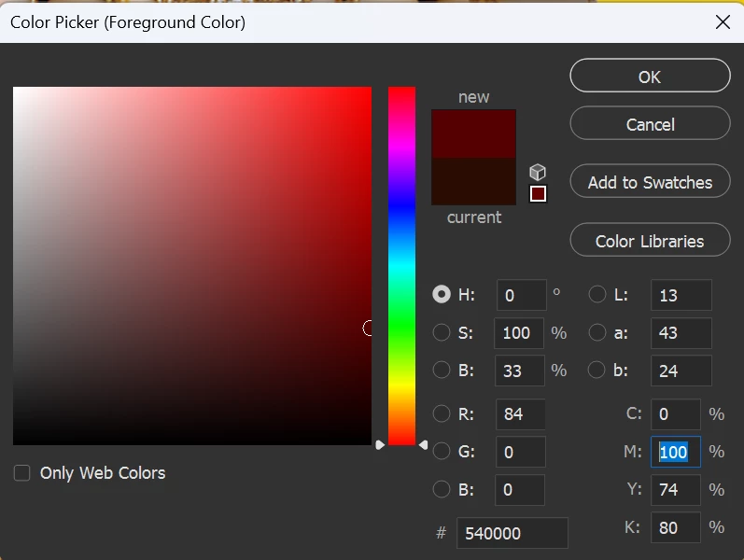Click the H hue value field
744x560 pixels.
pos(521,295)
